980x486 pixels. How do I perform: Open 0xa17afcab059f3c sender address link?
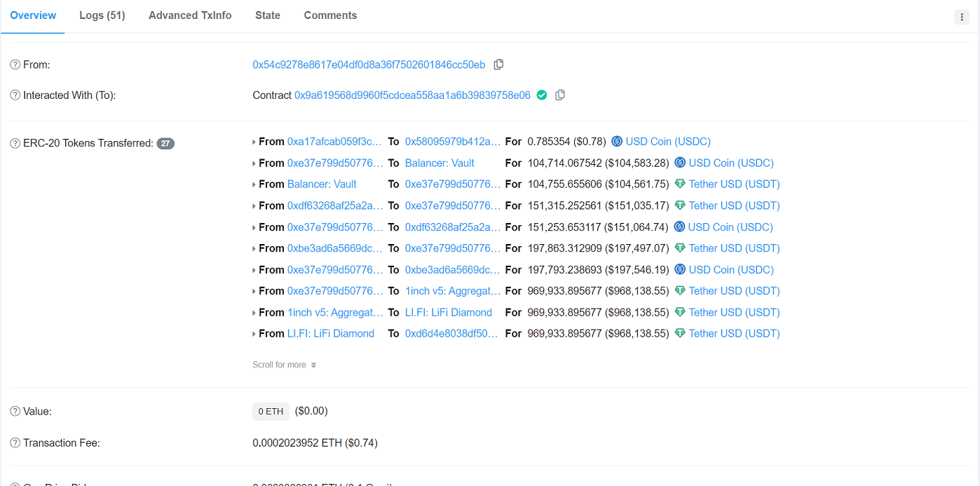click(x=335, y=142)
